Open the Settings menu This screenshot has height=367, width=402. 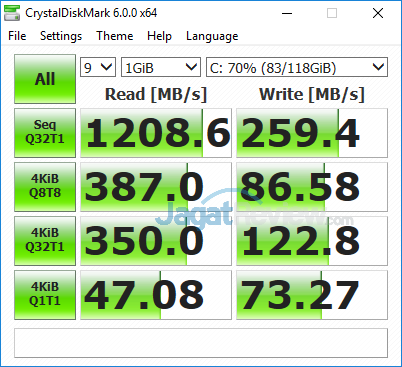pos(61,36)
